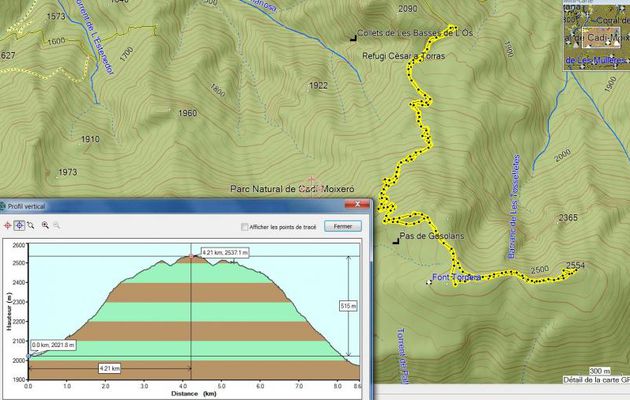Click the 4.21 km distance label
This screenshot has height=400, width=630.
[109, 368]
